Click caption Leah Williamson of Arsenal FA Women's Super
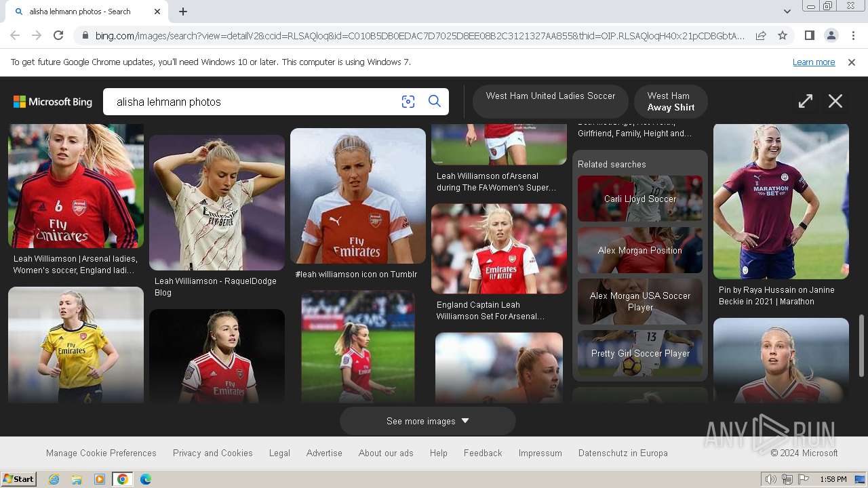 tap(496, 182)
